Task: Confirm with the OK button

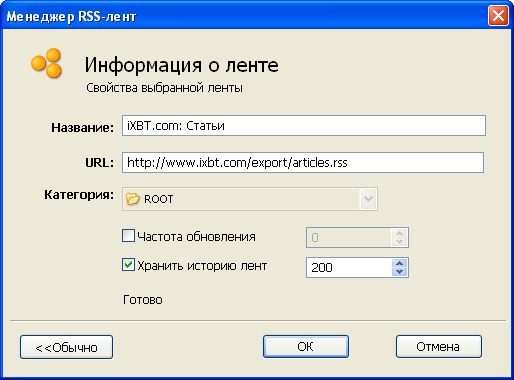Action: tap(306, 347)
